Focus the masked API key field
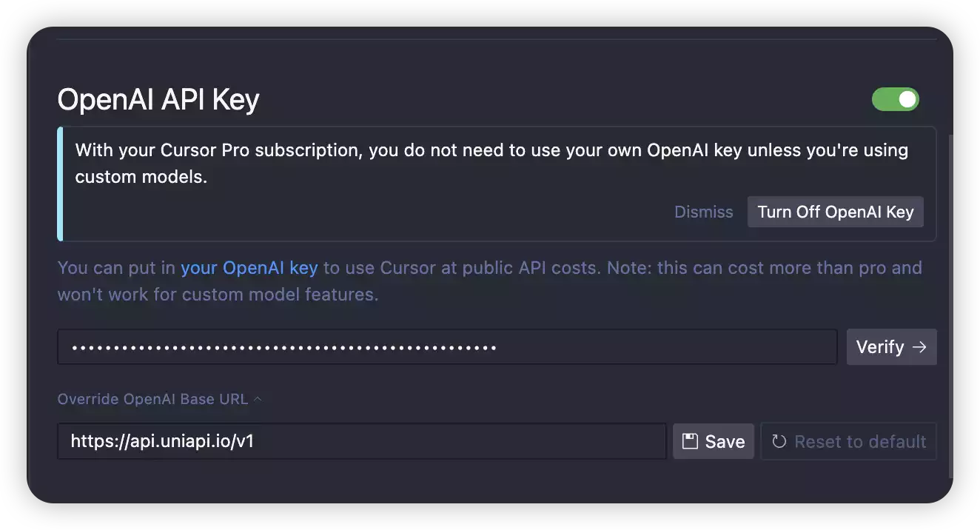 666,347
